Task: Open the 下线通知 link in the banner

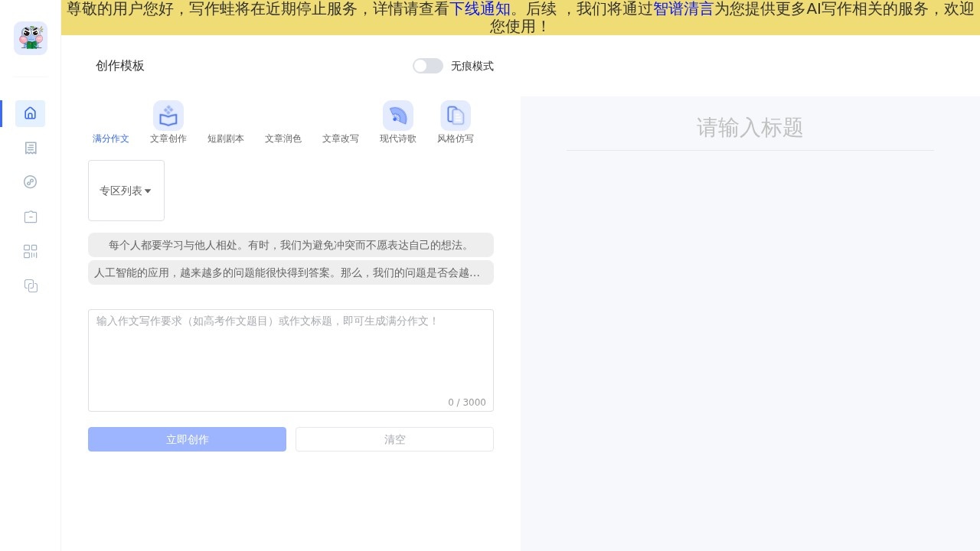Action: [x=479, y=9]
